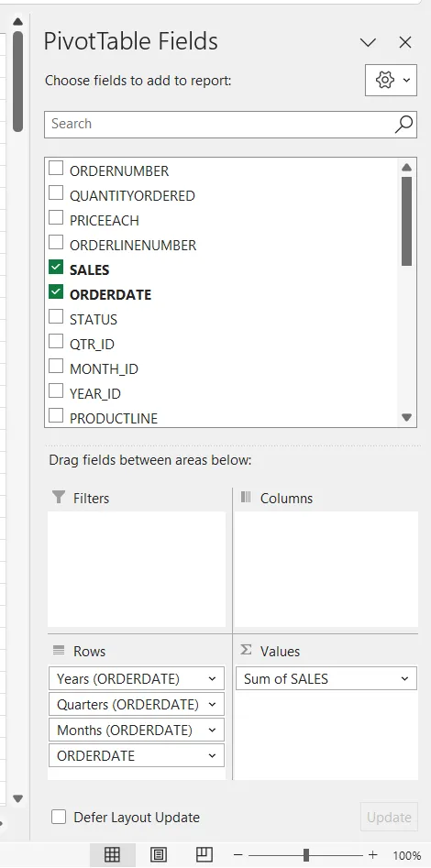The height and width of the screenshot is (868, 431).
Task: Switch to Page Layout view icon
Action: click(x=159, y=855)
